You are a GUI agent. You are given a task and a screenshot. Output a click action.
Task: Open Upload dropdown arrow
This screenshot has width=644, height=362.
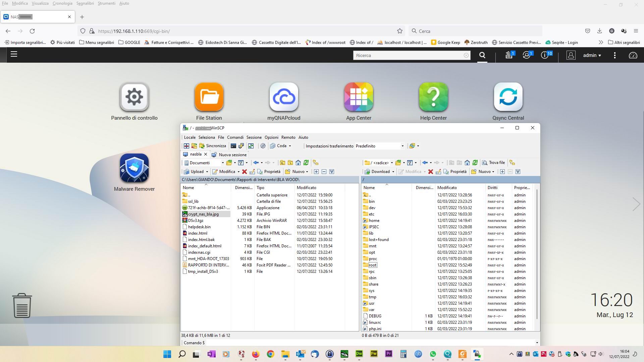pos(207,172)
